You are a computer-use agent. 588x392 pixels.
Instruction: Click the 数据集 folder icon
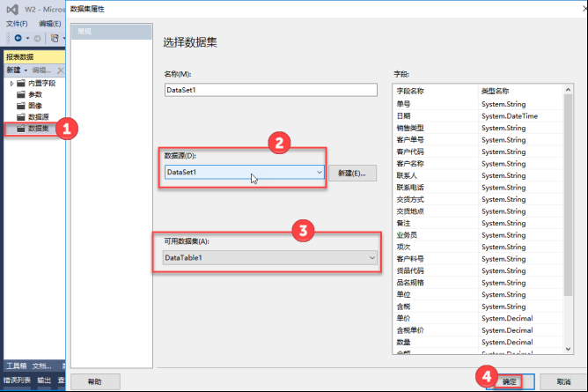click(x=20, y=129)
